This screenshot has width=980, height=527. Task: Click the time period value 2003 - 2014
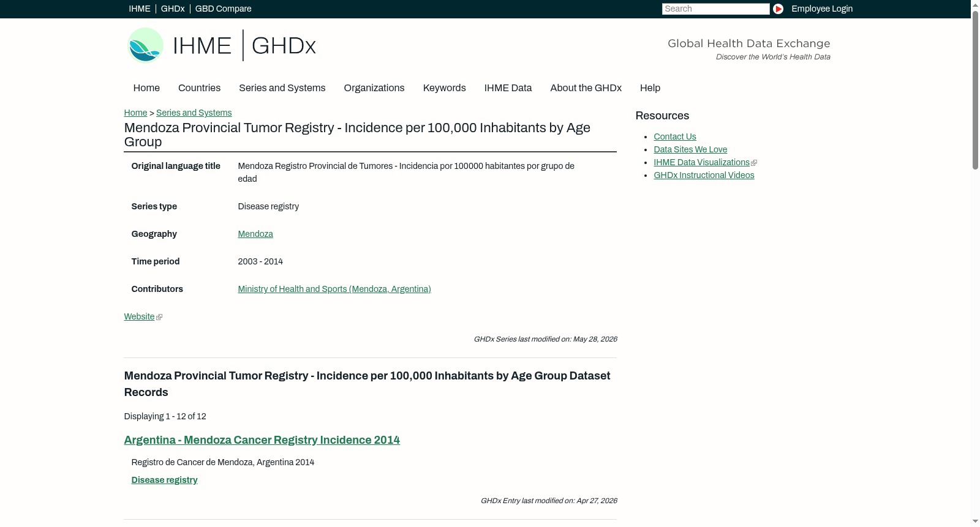pos(260,261)
